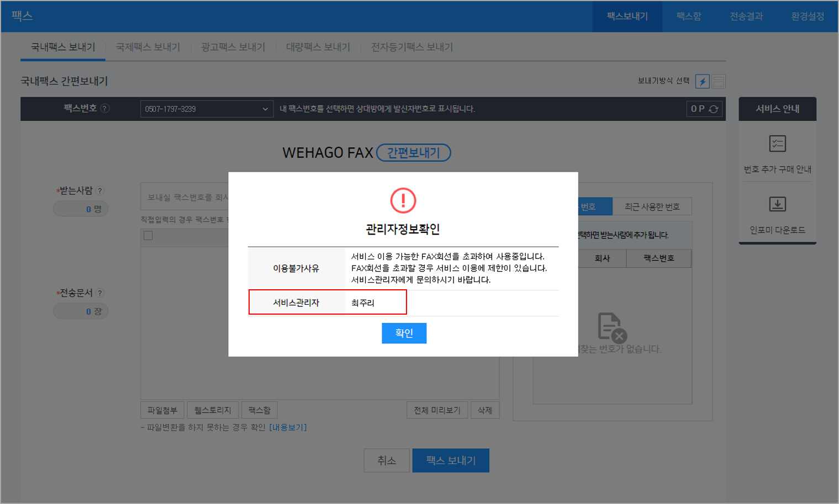The image size is (839, 504).
Task: Click the 파일첨부 button
Action: tap(162, 410)
